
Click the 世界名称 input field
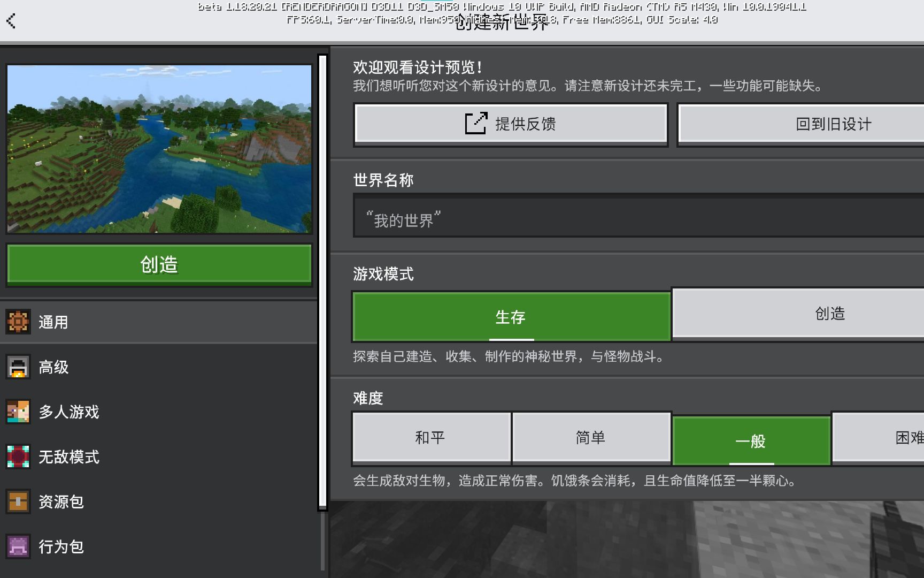point(638,216)
